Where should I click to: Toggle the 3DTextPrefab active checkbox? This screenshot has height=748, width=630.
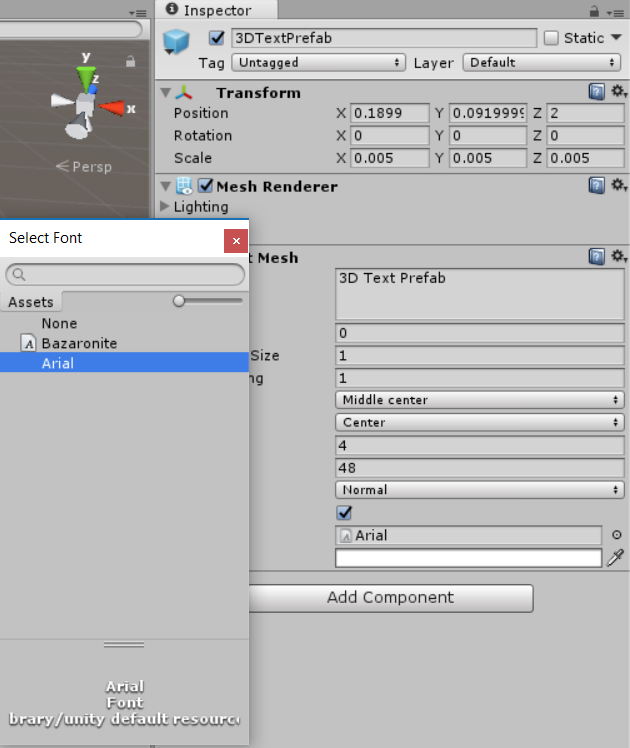tap(217, 38)
